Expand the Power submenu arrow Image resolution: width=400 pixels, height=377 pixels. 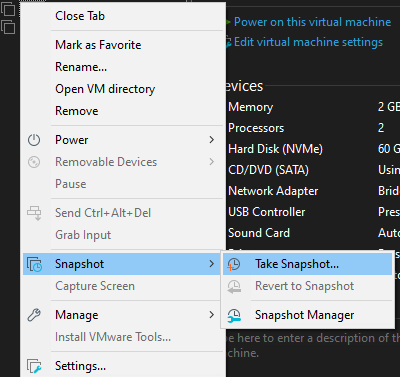pyautogui.click(x=211, y=140)
